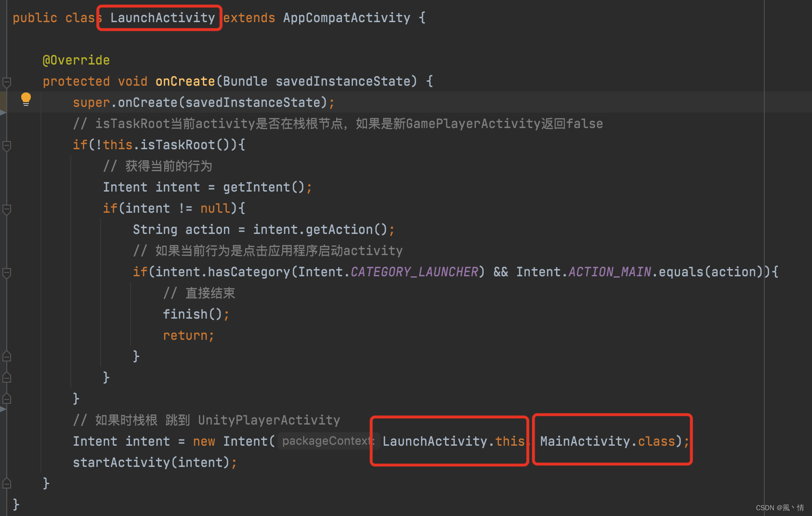Viewport: 812px width, 516px height.
Task: Click startActivity(intent) call
Action: click(x=151, y=463)
